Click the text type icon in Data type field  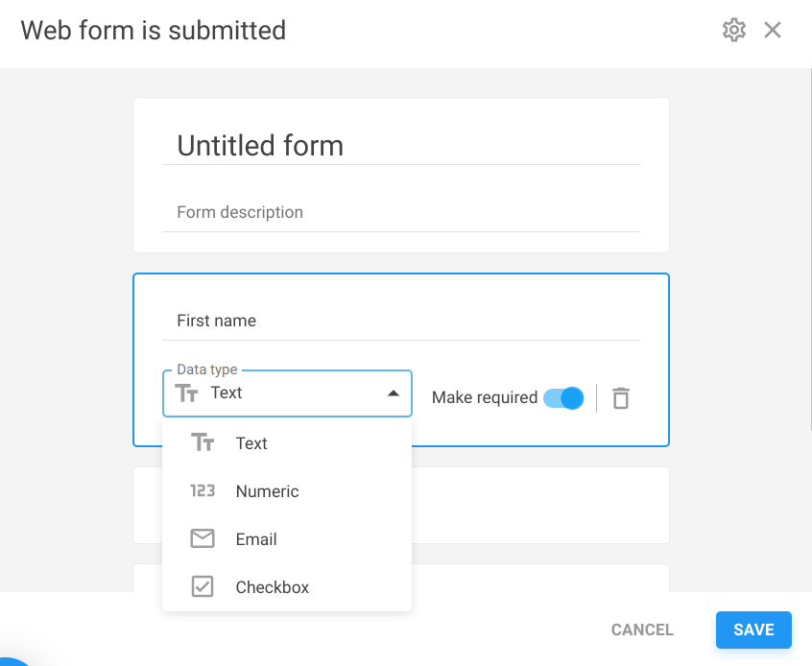[188, 392]
